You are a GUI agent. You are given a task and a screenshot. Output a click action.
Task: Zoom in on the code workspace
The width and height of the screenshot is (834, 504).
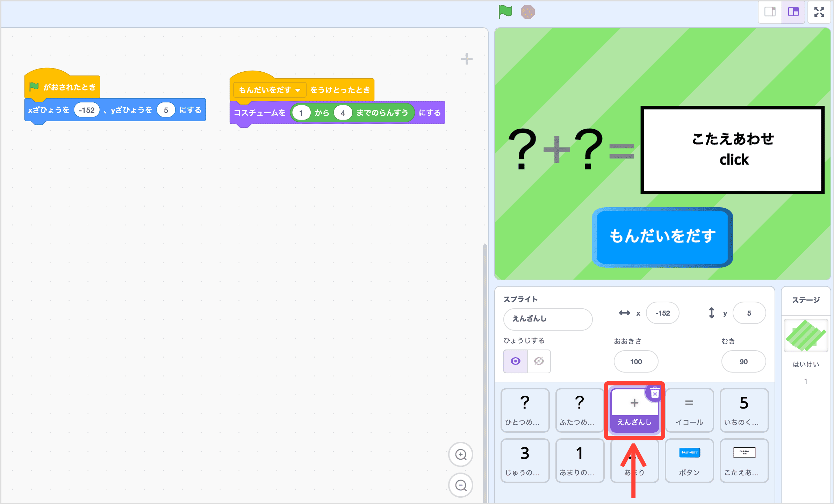pos(461,455)
